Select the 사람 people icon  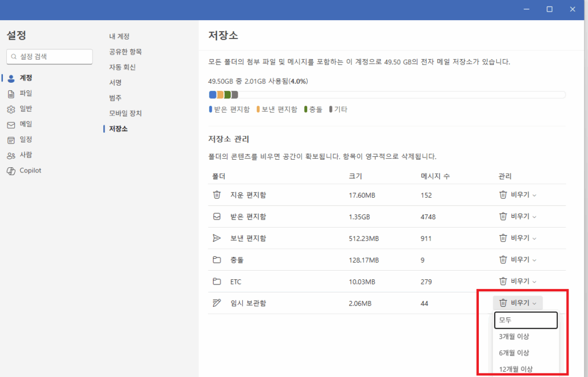11,155
